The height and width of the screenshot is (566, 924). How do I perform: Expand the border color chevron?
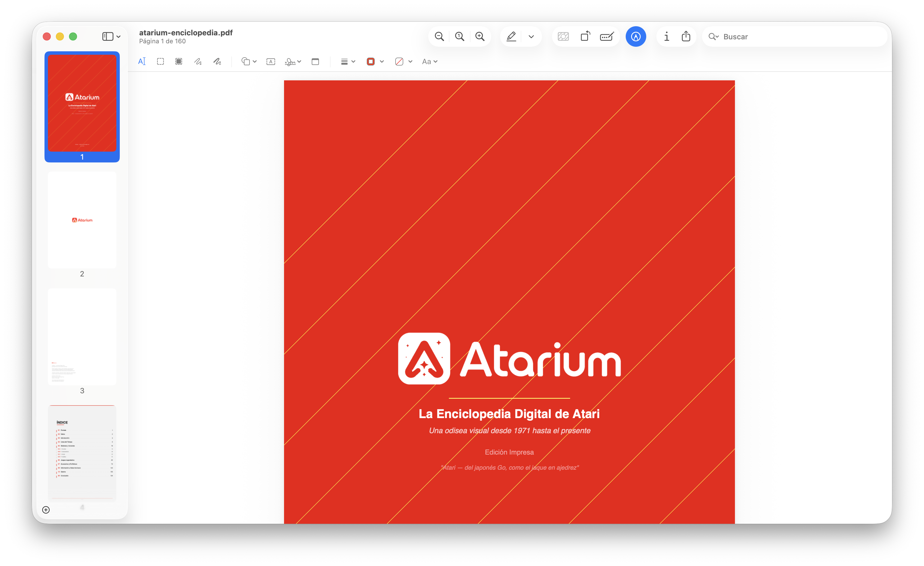click(x=382, y=62)
